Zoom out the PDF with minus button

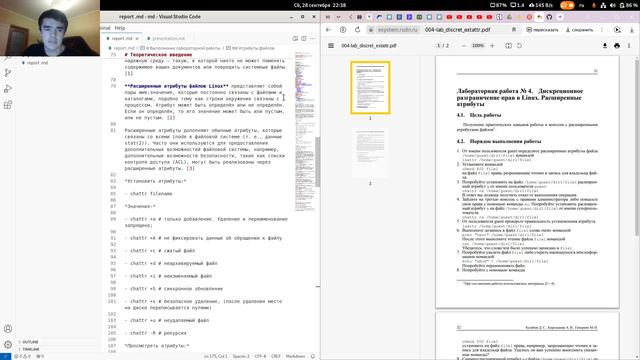(x=464, y=46)
